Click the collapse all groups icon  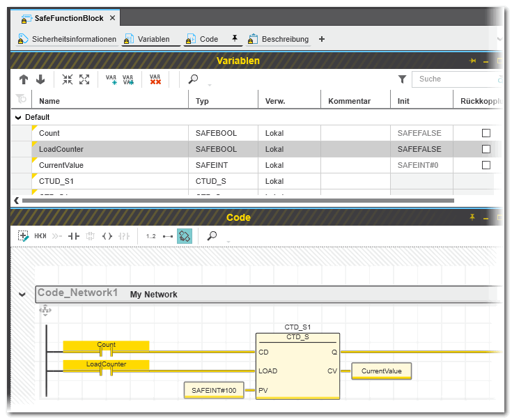(68, 79)
